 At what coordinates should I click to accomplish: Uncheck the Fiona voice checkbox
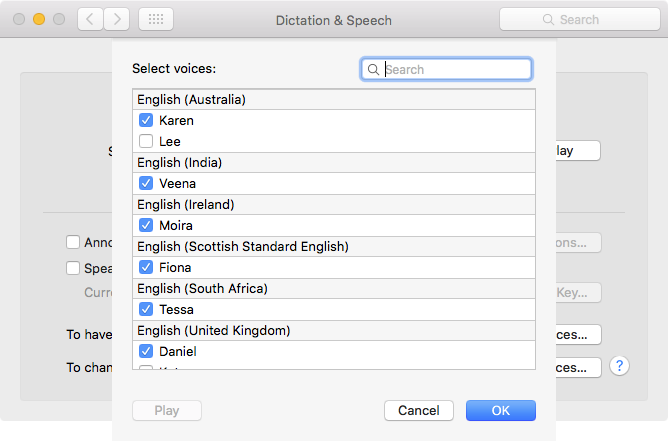click(146, 267)
